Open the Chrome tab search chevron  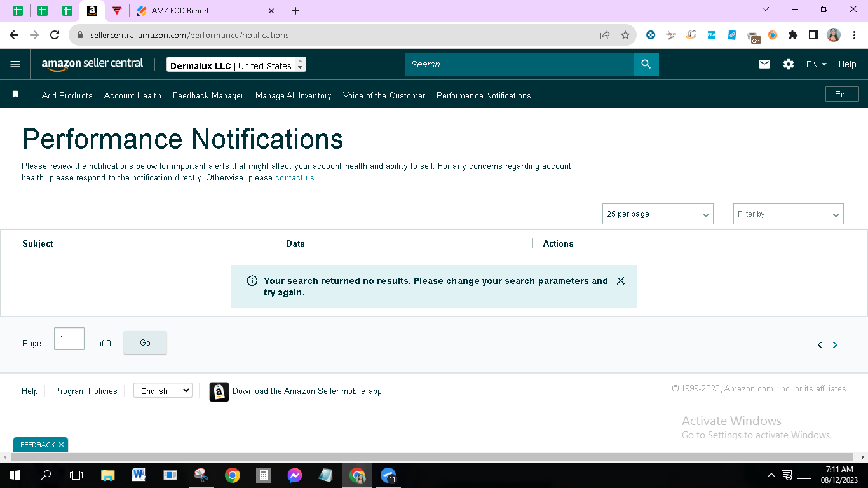(x=766, y=10)
